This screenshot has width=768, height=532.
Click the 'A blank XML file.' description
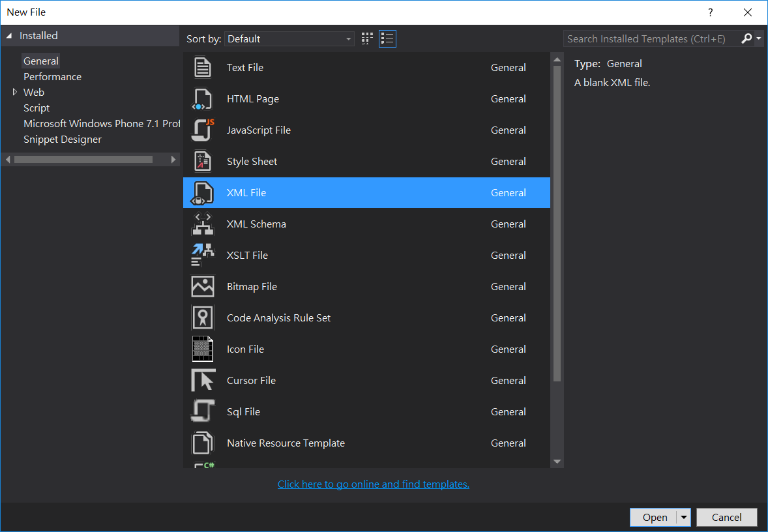coord(612,83)
